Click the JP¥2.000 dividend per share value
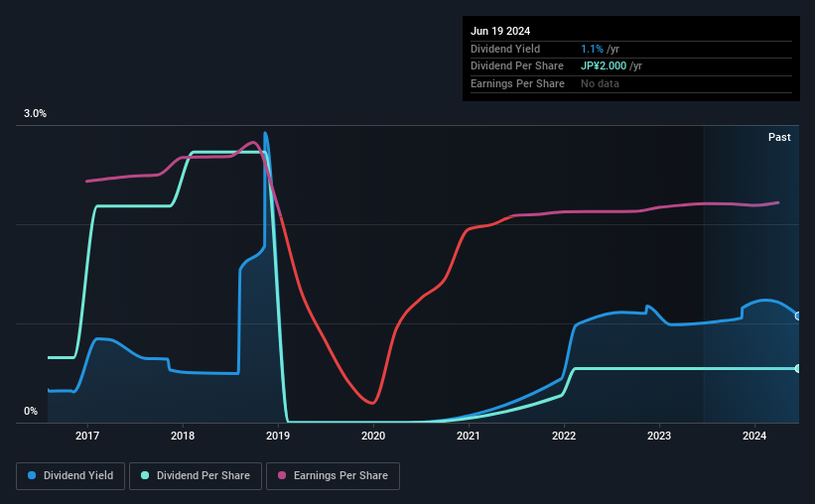The image size is (815, 504). (604, 66)
